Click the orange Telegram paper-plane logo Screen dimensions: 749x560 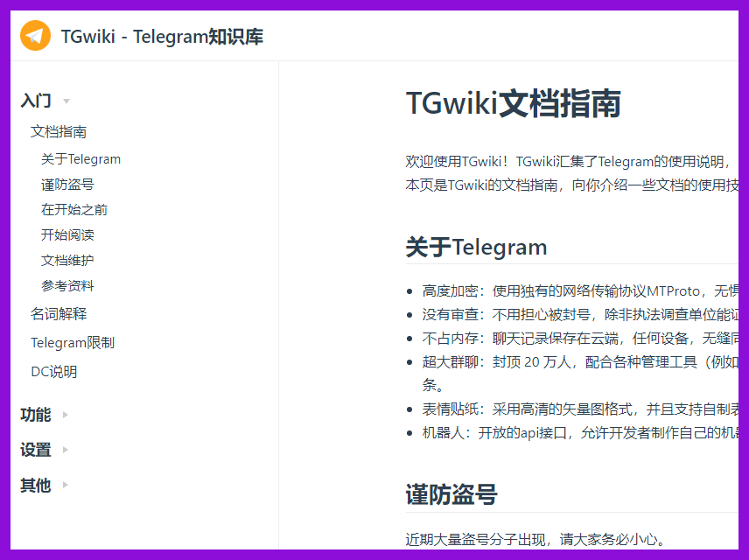pos(35,36)
